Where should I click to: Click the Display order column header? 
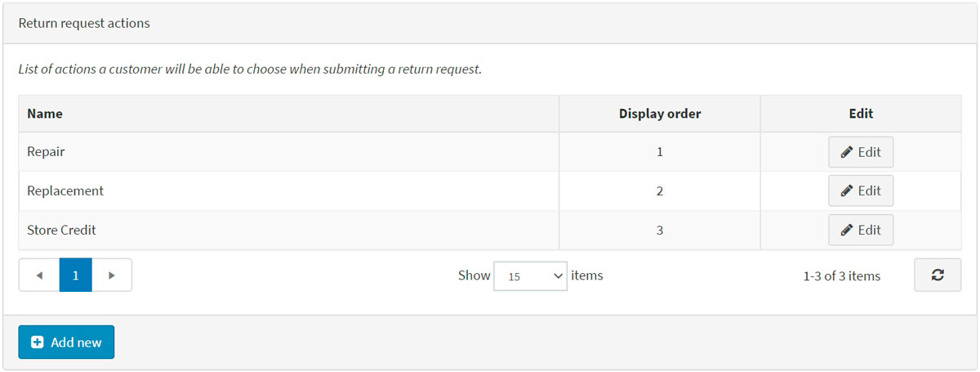pyautogui.click(x=659, y=114)
